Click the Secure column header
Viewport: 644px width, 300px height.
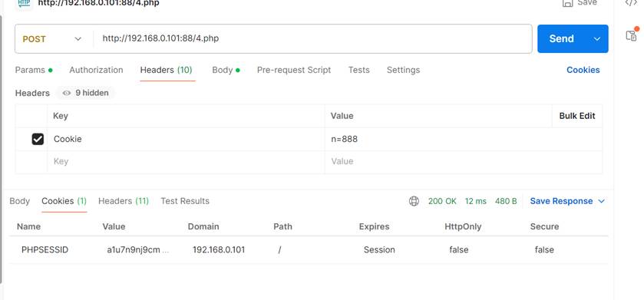545,226
